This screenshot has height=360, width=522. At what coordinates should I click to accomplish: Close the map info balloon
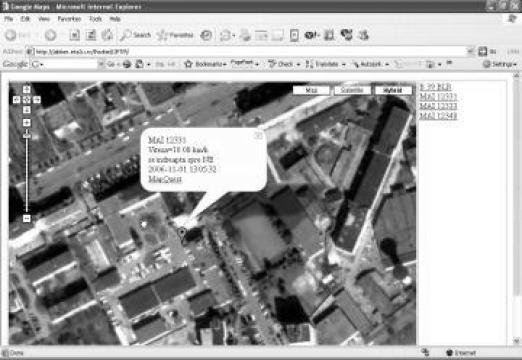pos(258,135)
